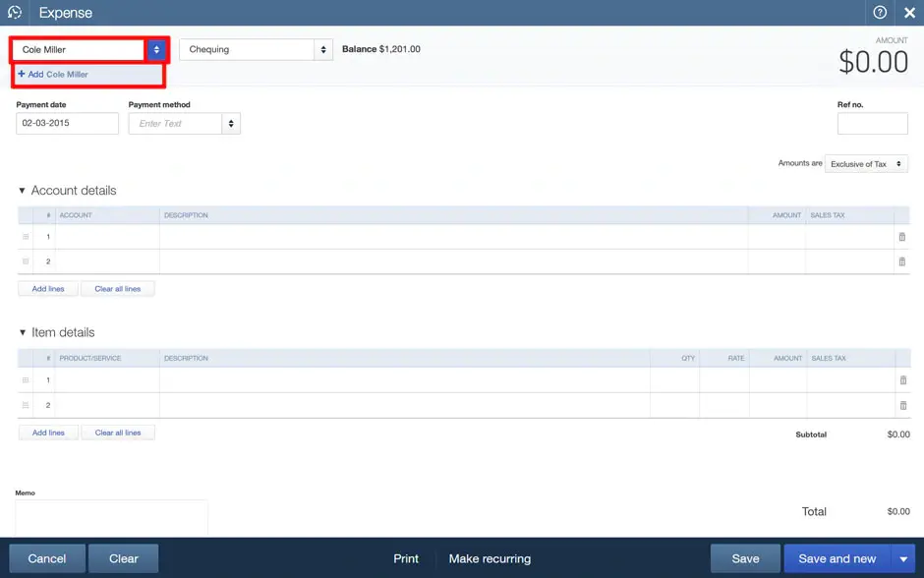Click the QTY column header

[x=688, y=358]
